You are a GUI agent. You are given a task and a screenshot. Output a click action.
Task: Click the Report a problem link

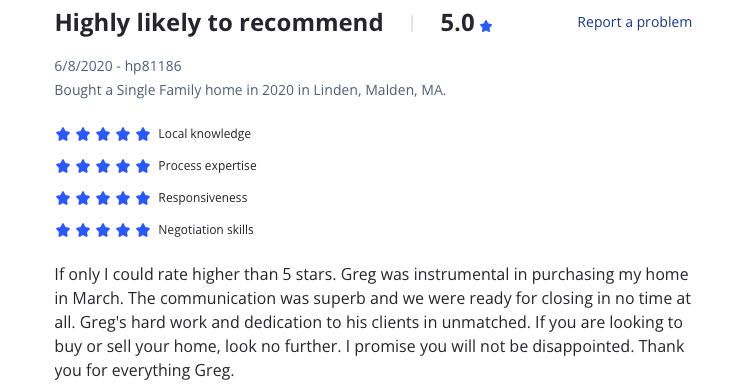(x=634, y=22)
